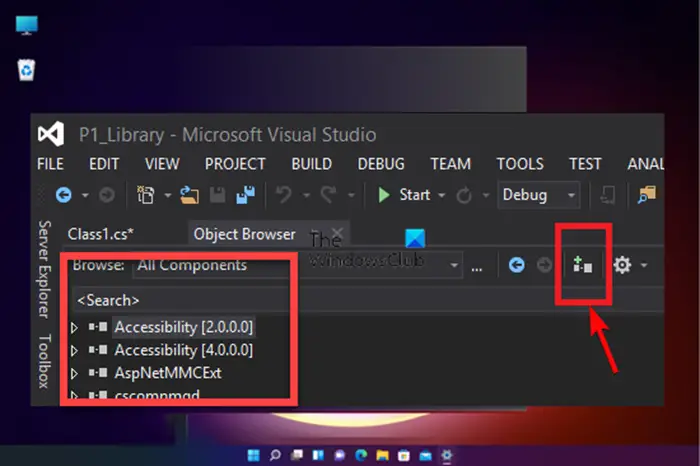Screen dimensions: 700x466
Task: Open Object Browser Settings gear
Action: coord(622,265)
